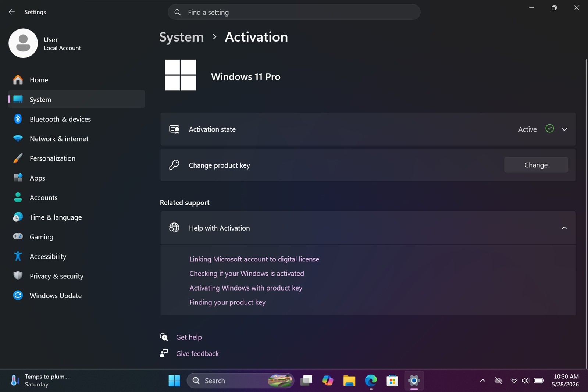The image size is (588, 392).
Task: Click the Wi-Fi tray icon
Action: 514,381
